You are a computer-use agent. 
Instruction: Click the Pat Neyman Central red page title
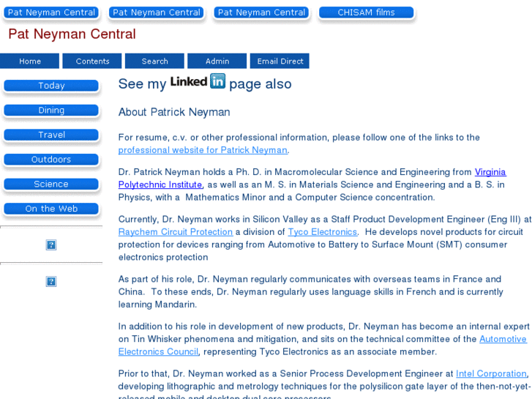tap(72, 34)
